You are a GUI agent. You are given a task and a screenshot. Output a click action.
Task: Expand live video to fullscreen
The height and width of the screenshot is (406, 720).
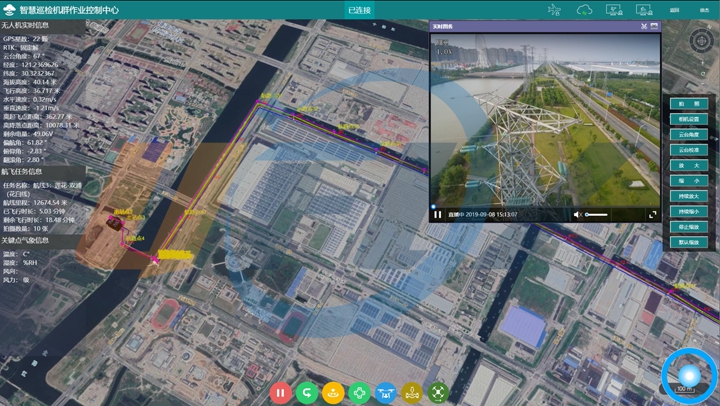pyautogui.click(x=652, y=214)
